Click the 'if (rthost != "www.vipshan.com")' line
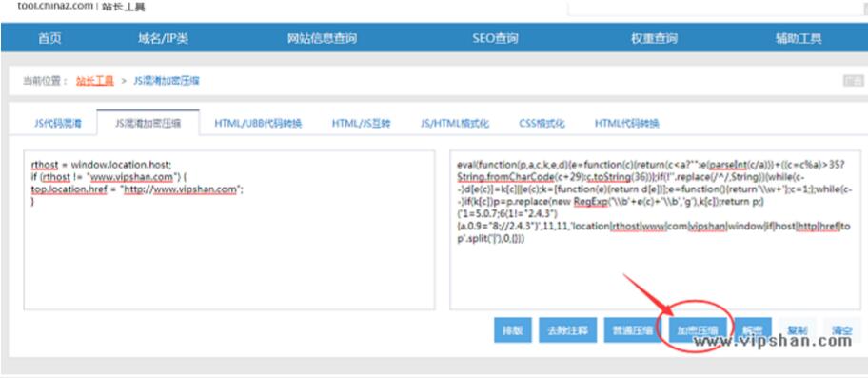 click(x=109, y=176)
